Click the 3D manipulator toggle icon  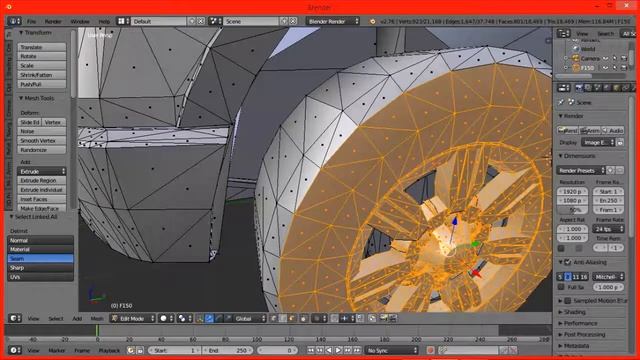(x=199, y=318)
